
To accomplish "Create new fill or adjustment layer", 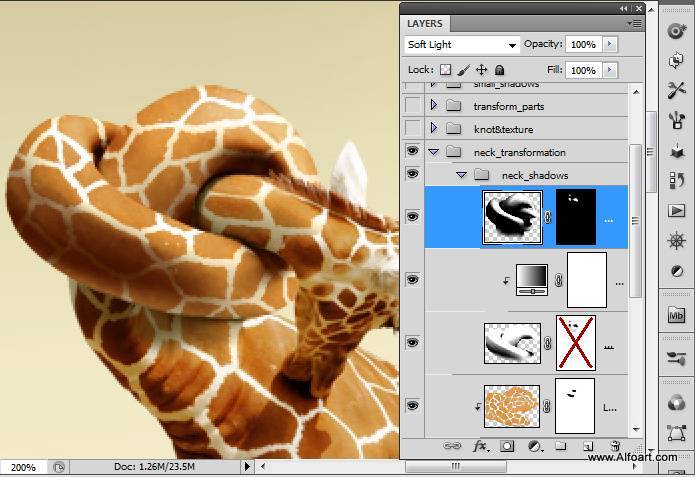I will (534, 446).
